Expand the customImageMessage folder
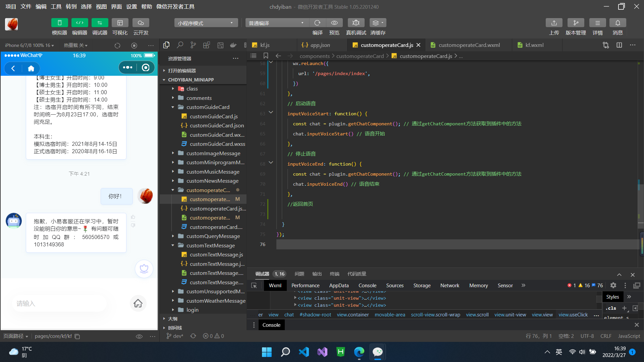 point(213,153)
